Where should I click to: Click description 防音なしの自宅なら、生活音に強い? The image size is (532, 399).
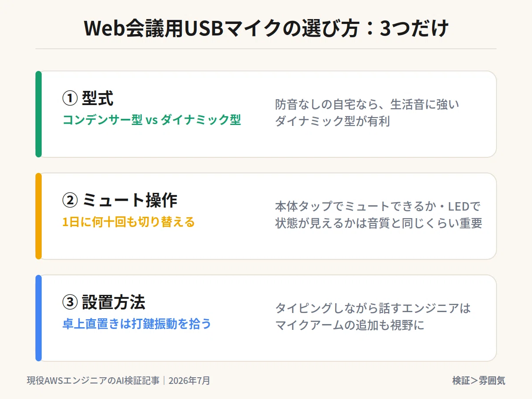[367, 105]
